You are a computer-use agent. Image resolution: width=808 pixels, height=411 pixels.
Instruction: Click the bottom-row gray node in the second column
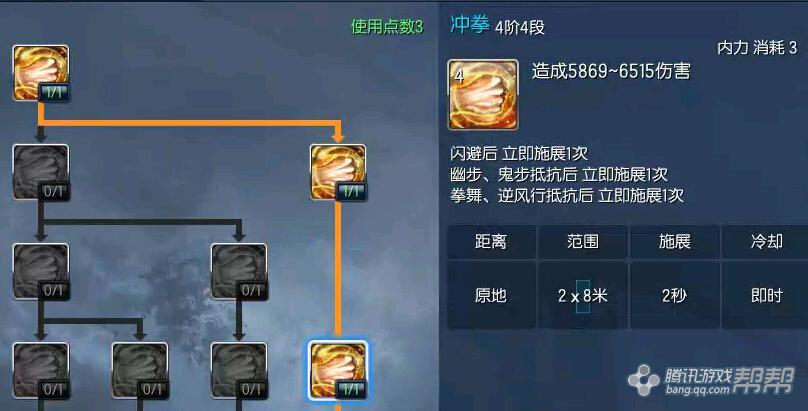(140, 370)
